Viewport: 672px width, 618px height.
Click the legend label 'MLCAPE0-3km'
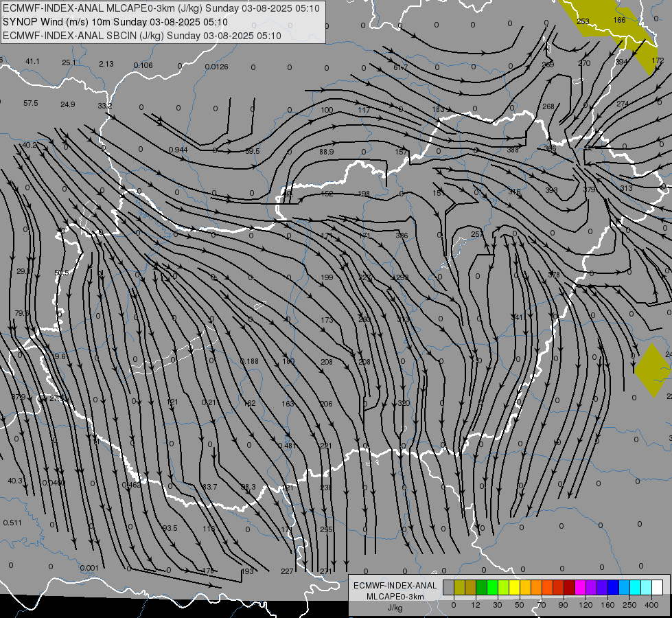(x=395, y=597)
